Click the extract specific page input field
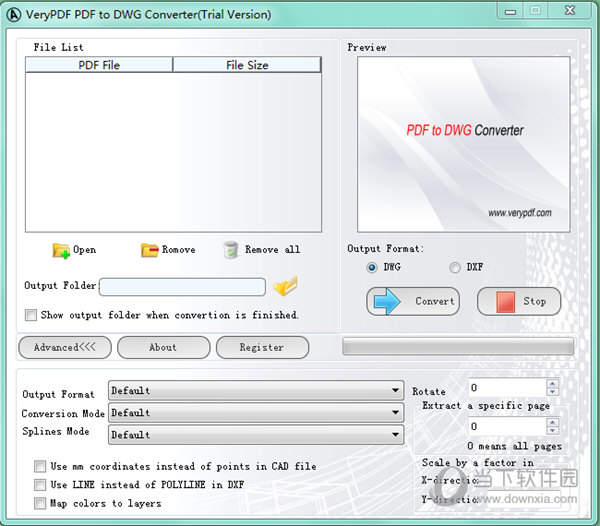The height and width of the screenshot is (526, 600). click(x=508, y=426)
